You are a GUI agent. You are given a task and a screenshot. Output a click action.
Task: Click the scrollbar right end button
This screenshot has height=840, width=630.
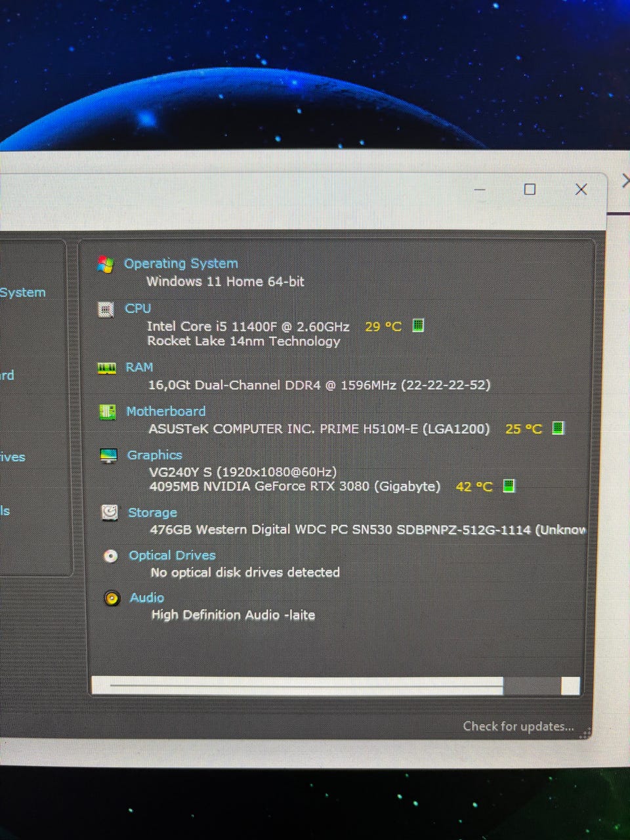570,686
